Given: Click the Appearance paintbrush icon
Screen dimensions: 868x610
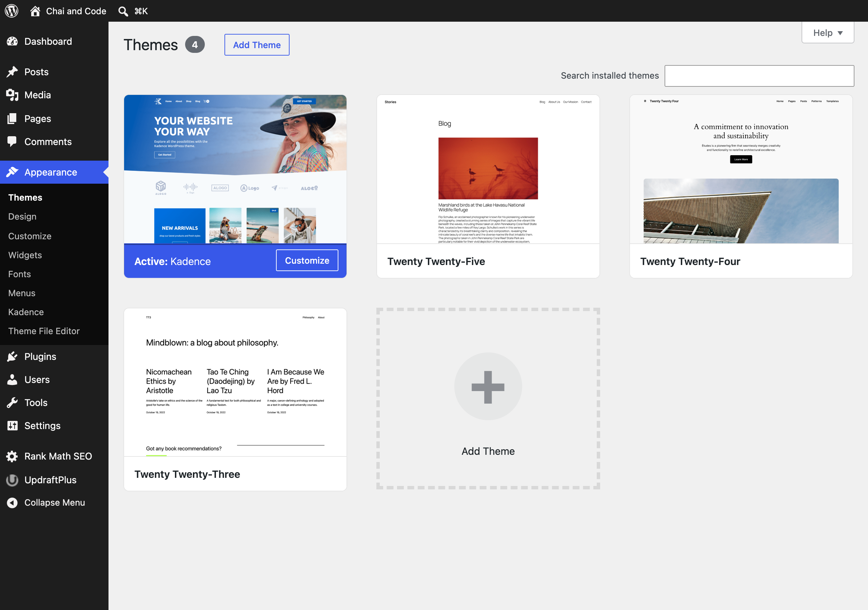Looking at the screenshot, I should pyautogui.click(x=12, y=172).
